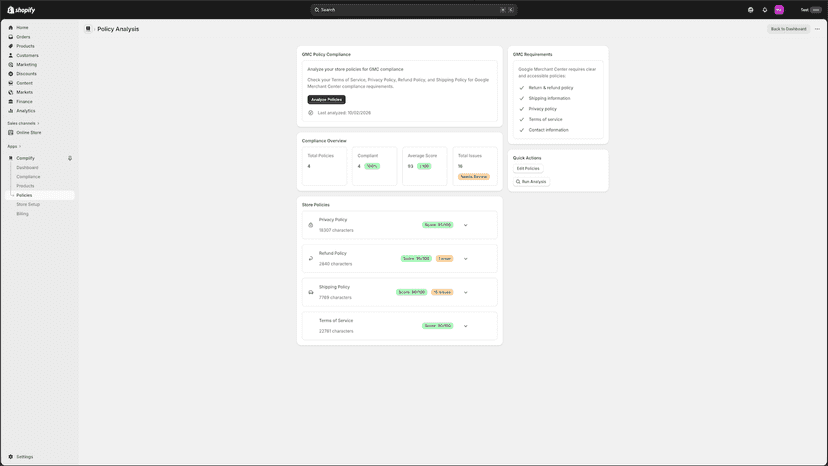The height and width of the screenshot is (466, 828).
Task: Click the Average Score card
Action: (425, 166)
